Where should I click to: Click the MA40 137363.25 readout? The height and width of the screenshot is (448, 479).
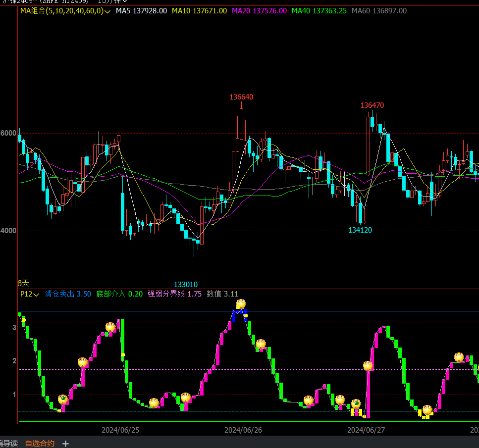tap(319, 11)
